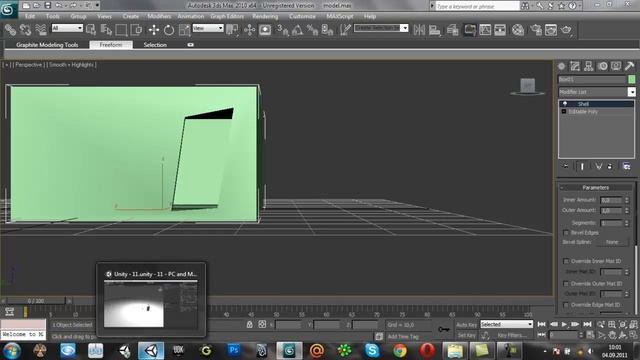Screen dimensions: 640x360
Task: Open the Rendering menu
Action: click(x=265, y=16)
